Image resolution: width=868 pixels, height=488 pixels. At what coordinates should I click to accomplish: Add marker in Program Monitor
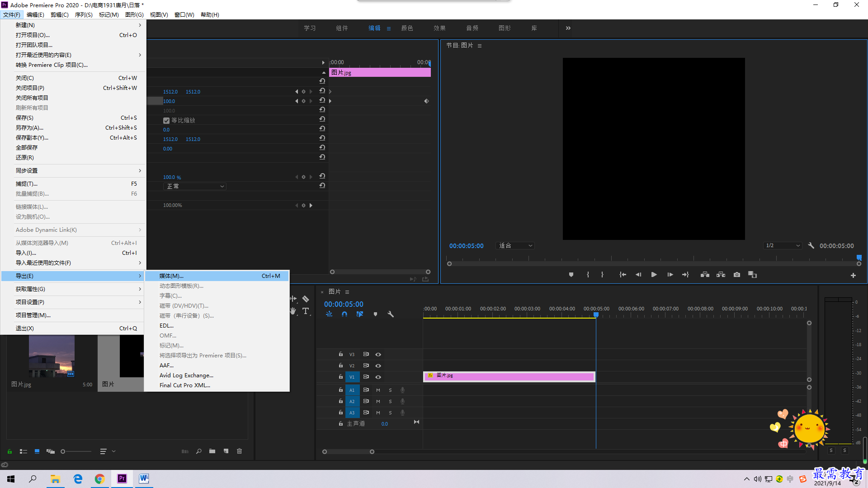point(571,275)
